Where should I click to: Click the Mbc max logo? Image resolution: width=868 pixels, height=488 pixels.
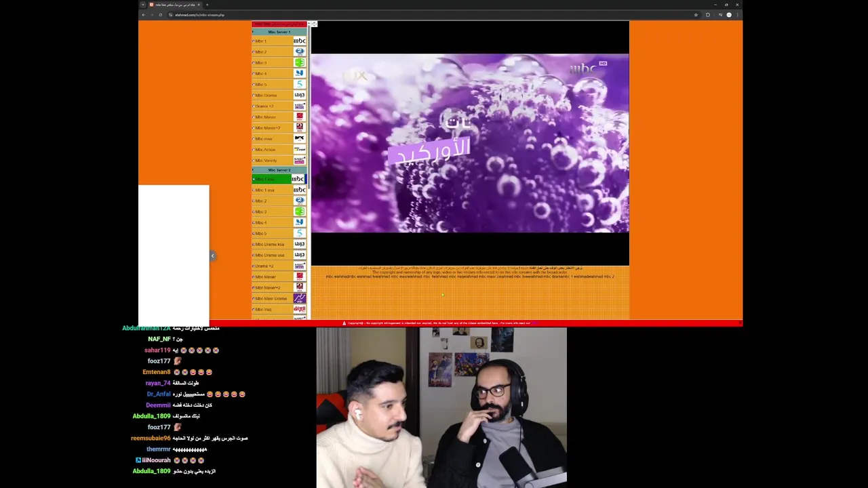299,138
